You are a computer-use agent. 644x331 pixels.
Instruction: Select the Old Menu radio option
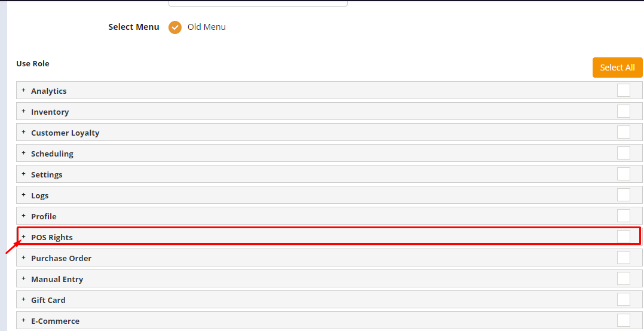(175, 27)
